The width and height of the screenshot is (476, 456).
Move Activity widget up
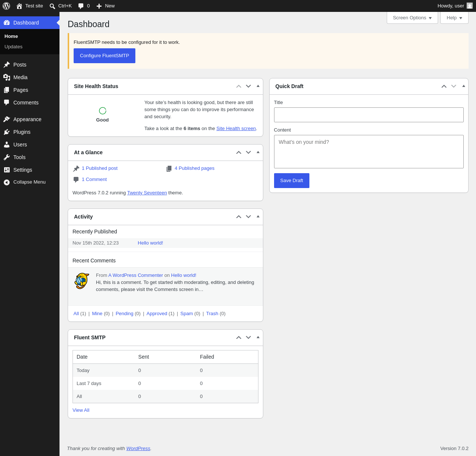pos(239,217)
